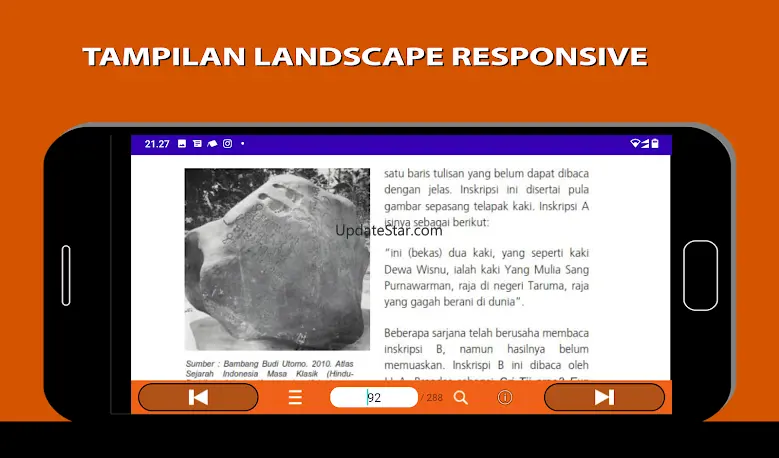Click the heading 'TAMPILAN LANDSCAPE RESPONSIVE'
779x458 pixels.
(365, 57)
